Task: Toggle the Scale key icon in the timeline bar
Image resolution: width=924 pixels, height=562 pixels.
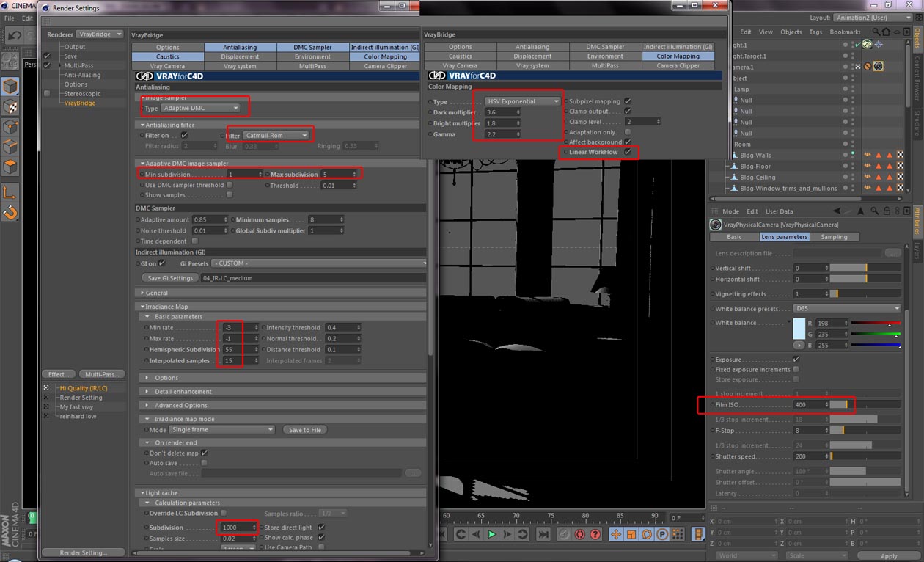Action: [x=631, y=534]
